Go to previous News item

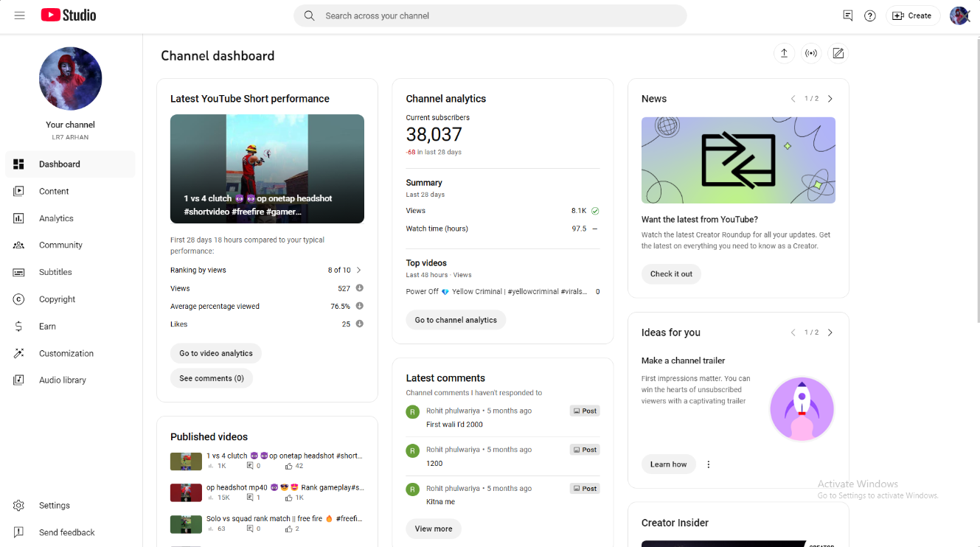pos(793,99)
